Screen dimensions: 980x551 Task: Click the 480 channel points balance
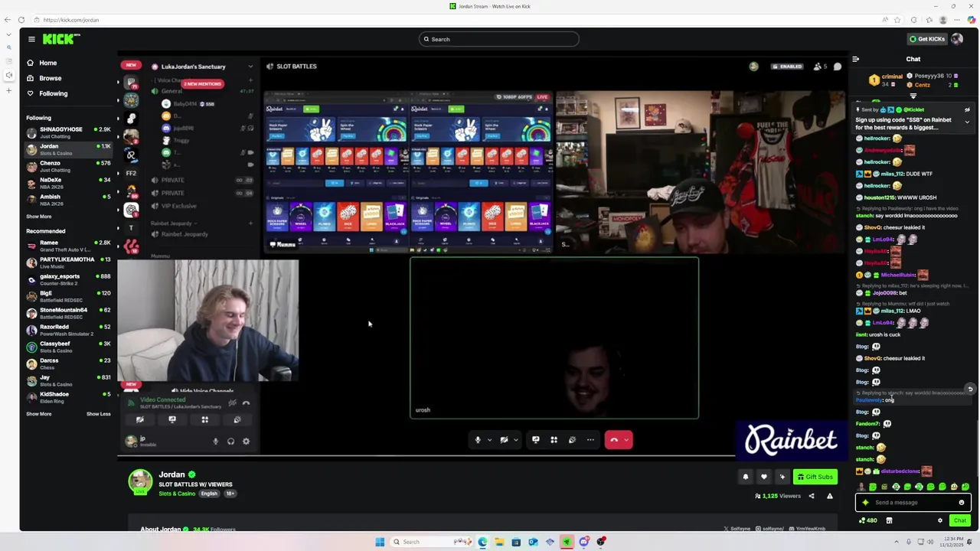[x=868, y=520]
